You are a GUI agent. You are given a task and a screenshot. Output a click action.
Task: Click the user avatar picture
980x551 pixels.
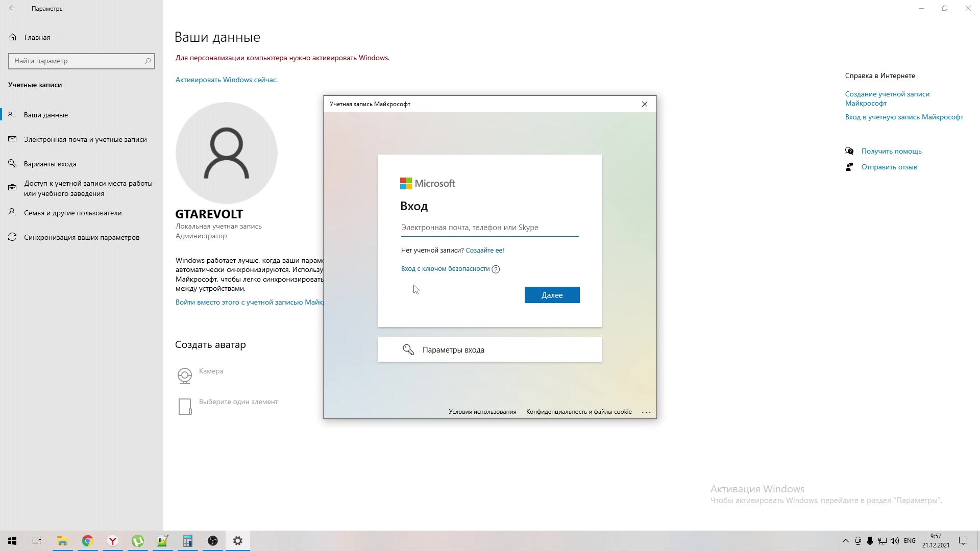tap(227, 153)
